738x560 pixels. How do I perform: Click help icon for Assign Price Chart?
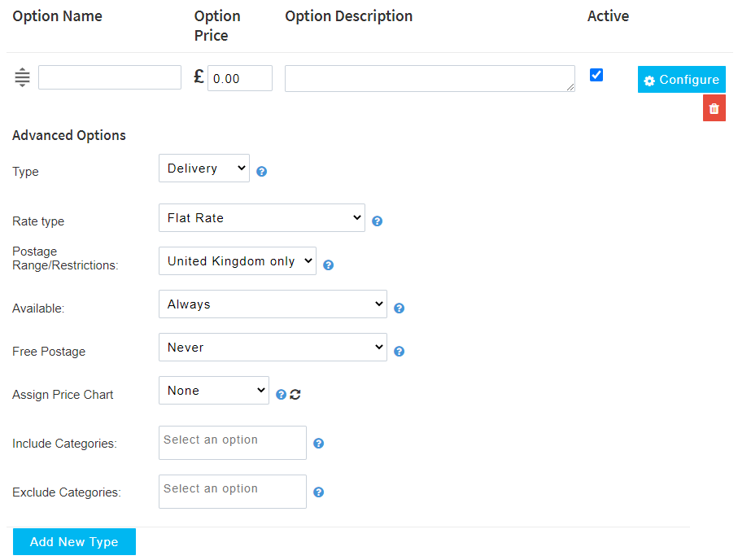coord(281,395)
